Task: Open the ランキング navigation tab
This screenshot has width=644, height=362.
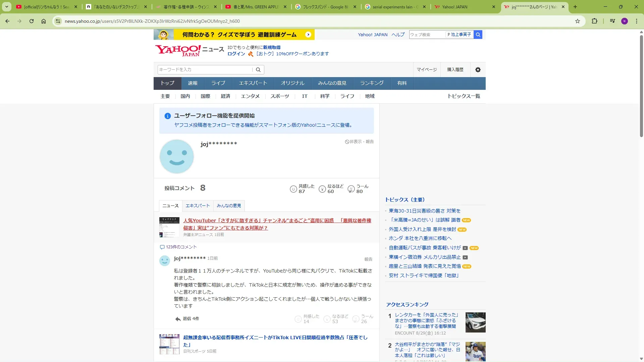Action: tap(372, 83)
